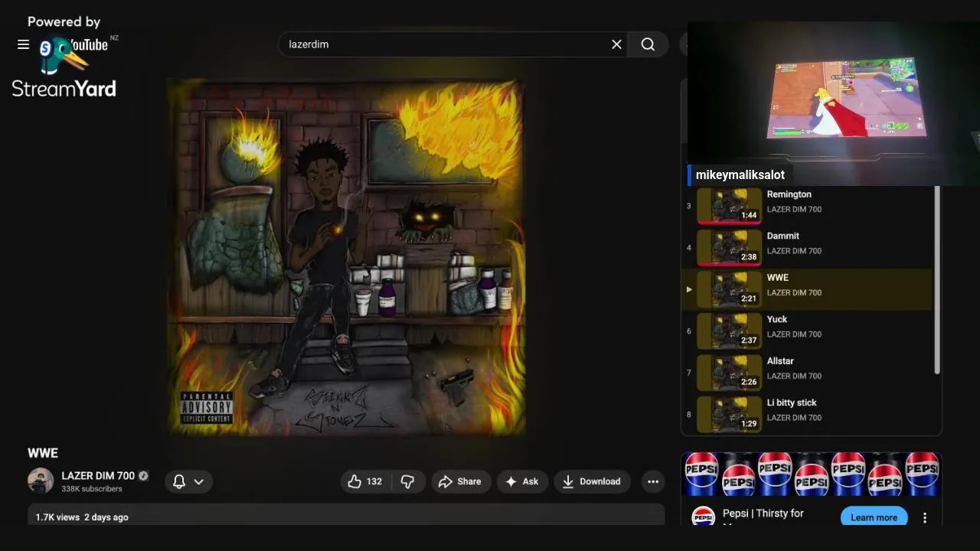Click the now-playing arrow beside WWE
The height and width of the screenshot is (551, 980).
689,289
